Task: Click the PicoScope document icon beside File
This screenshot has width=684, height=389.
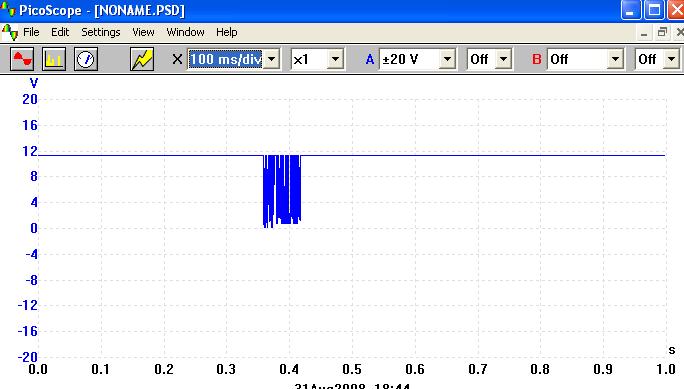Action: click(x=10, y=32)
